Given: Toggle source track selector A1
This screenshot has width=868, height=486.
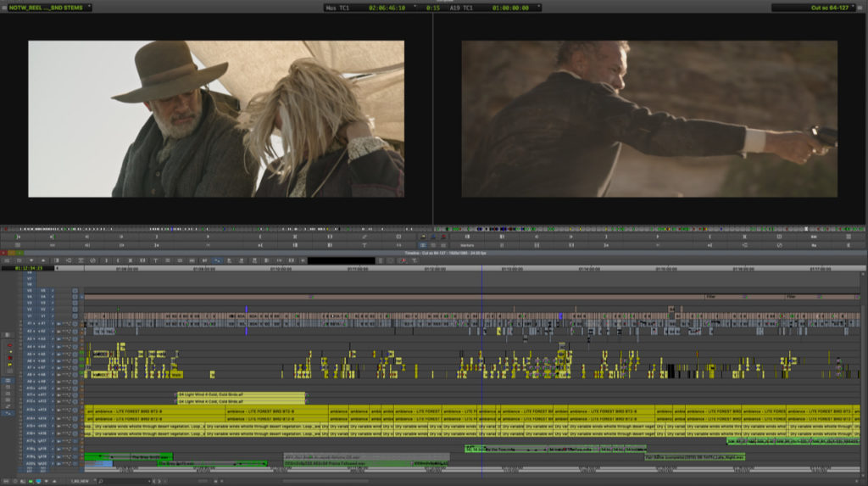Looking at the screenshot, I should (30, 323).
